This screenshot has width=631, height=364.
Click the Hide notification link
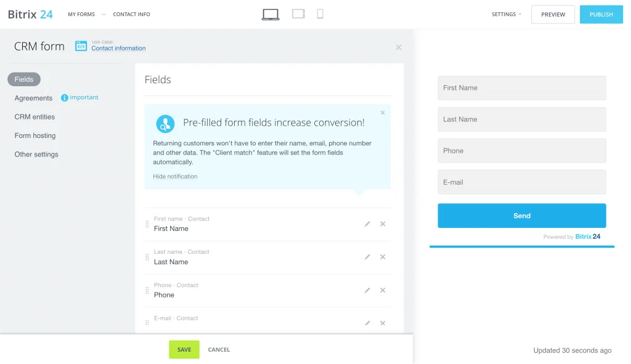point(175,177)
